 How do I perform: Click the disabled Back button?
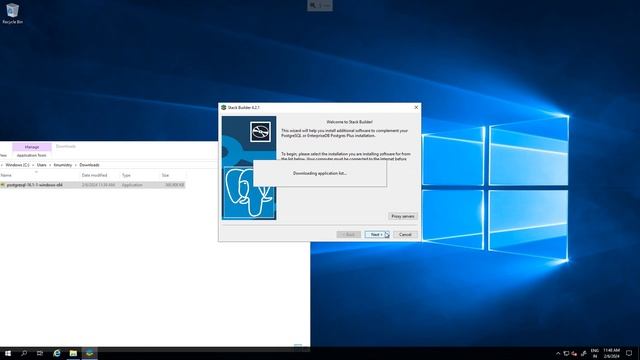(349, 234)
